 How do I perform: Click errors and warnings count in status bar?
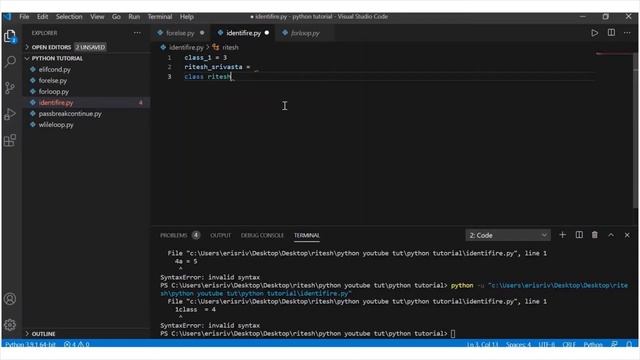[76, 344]
